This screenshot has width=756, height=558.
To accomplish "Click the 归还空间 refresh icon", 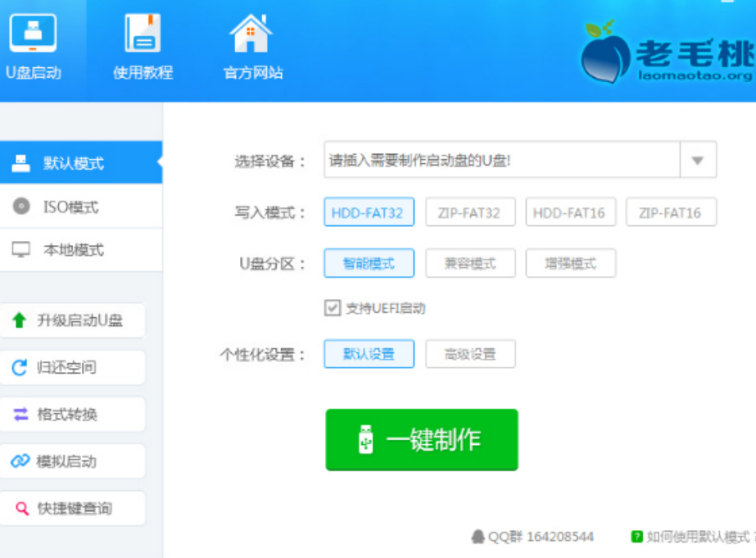I will [20, 368].
